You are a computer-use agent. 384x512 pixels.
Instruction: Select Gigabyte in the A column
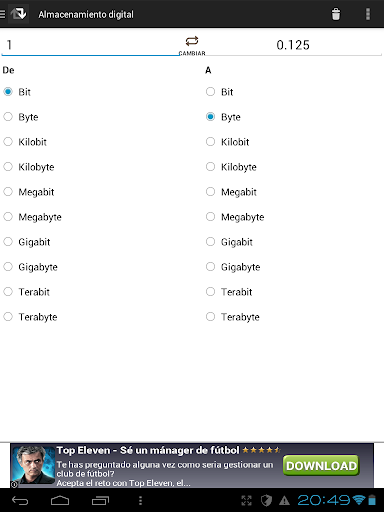coord(233,267)
